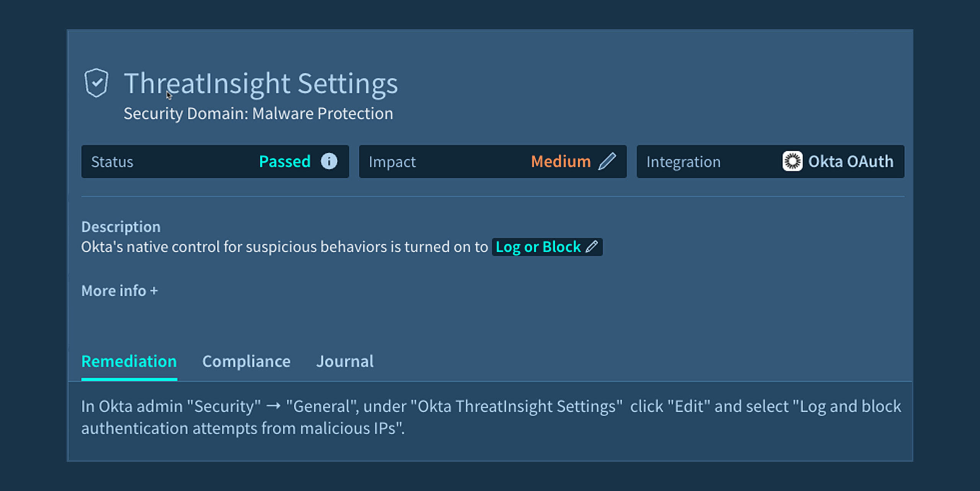Image resolution: width=980 pixels, height=491 pixels.
Task: Click the Log or Block setting value
Action: click(x=538, y=247)
